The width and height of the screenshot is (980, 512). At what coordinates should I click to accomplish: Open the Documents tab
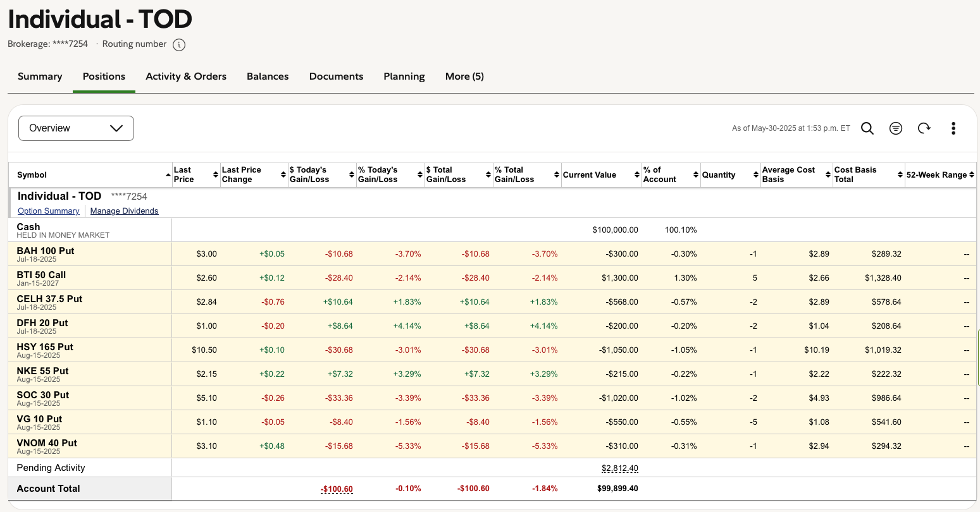click(x=336, y=76)
